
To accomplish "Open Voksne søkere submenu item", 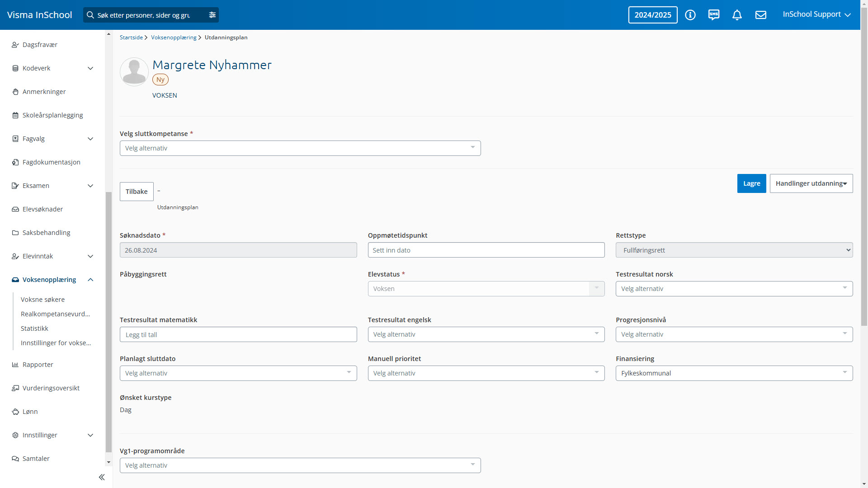I will [42, 300].
